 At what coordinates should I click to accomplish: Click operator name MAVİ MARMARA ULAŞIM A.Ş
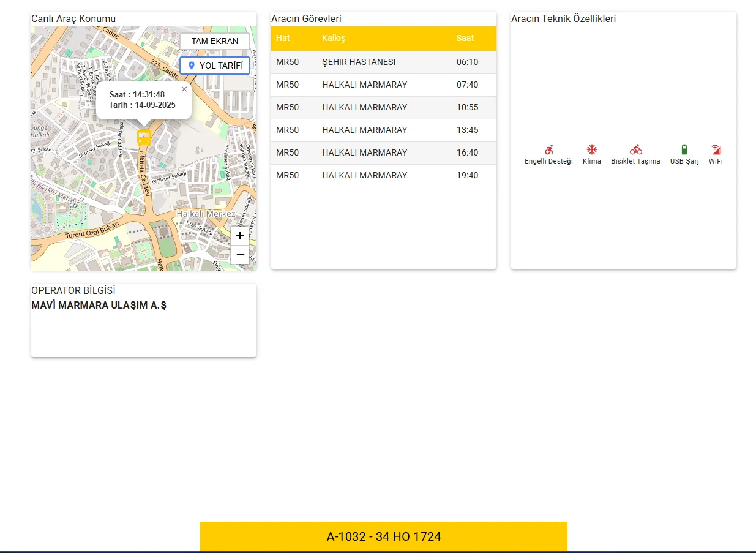click(99, 305)
